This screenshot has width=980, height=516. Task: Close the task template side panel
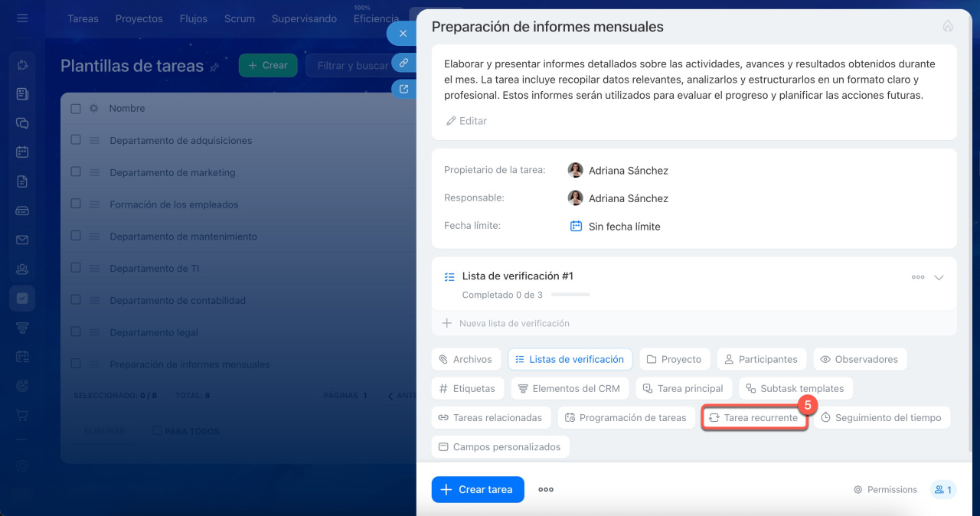(x=403, y=34)
